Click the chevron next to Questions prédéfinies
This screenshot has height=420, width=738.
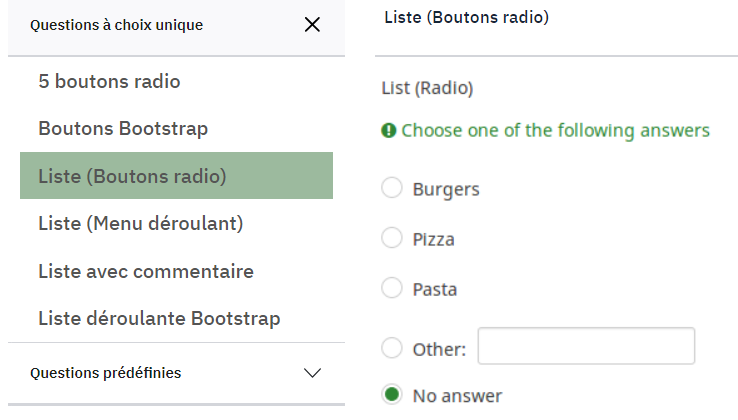pos(312,373)
